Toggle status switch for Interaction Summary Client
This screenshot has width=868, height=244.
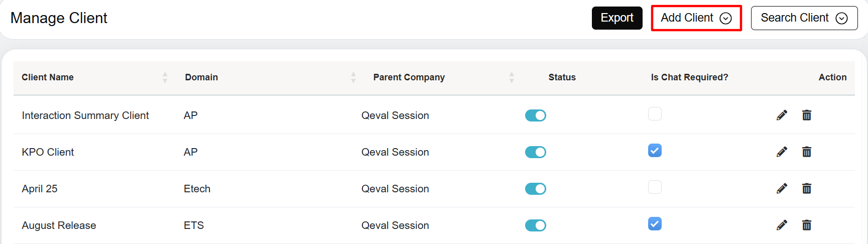point(536,115)
